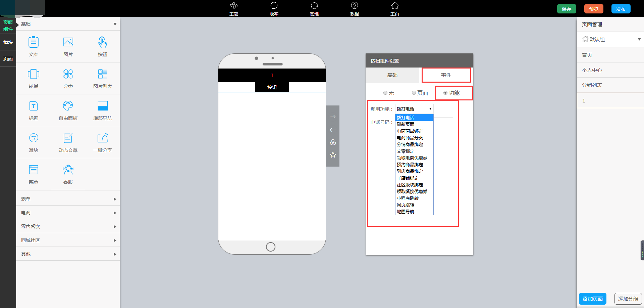Viewport: 644px width, 308px height.
Task: Select the 功能 radio option
Action: [x=445, y=93]
